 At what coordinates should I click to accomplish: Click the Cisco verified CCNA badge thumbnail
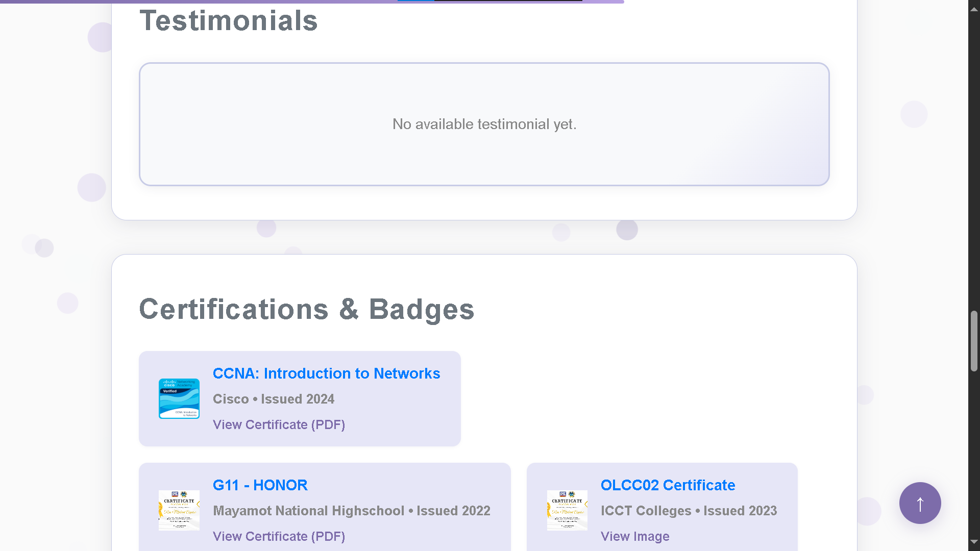pyautogui.click(x=179, y=398)
